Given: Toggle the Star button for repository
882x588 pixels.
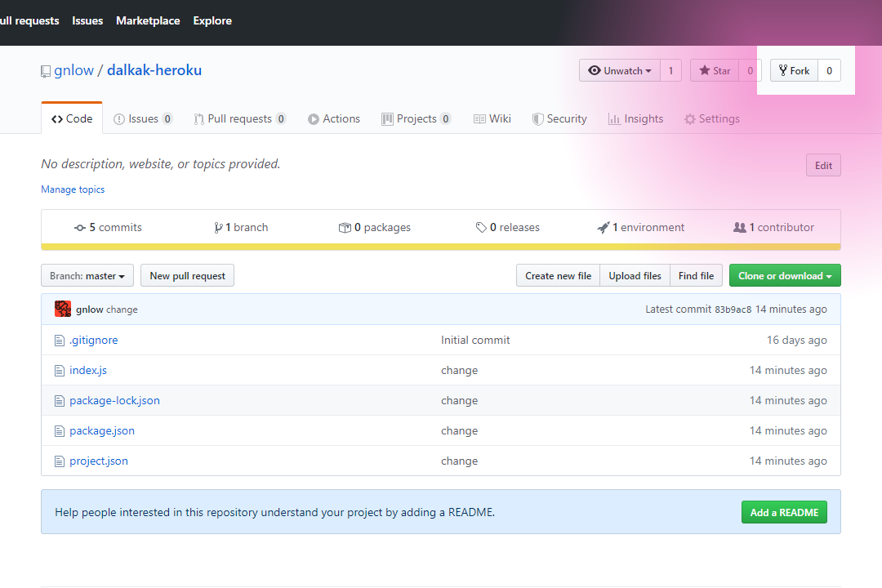Looking at the screenshot, I should point(715,70).
